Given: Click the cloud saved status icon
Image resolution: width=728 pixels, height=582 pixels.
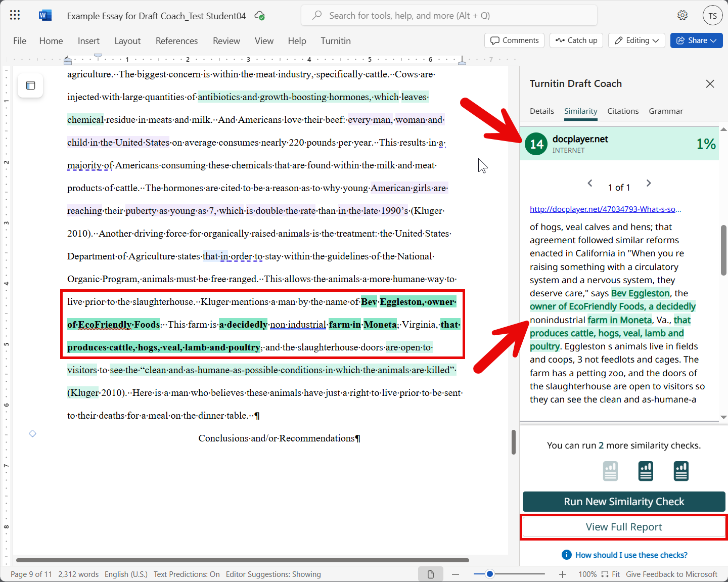Looking at the screenshot, I should pyautogui.click(x=260, y=16).
